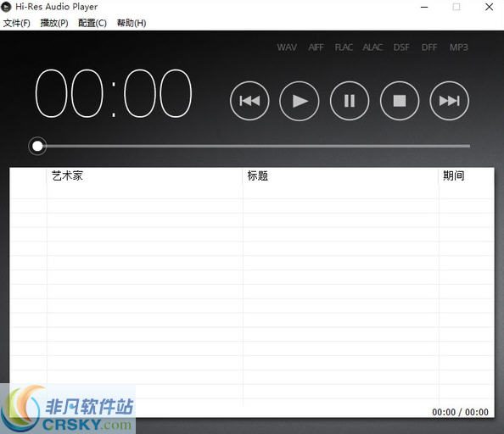Click the ALAC format indicator

[x=372, y=47]
